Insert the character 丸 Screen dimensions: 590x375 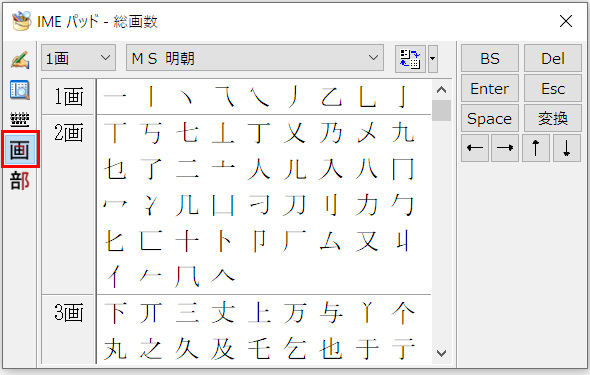point(115,349)
